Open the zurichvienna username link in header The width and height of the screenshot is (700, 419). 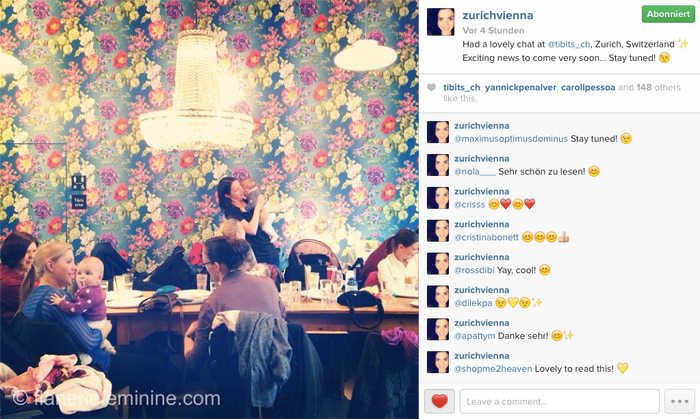point(498,15)
